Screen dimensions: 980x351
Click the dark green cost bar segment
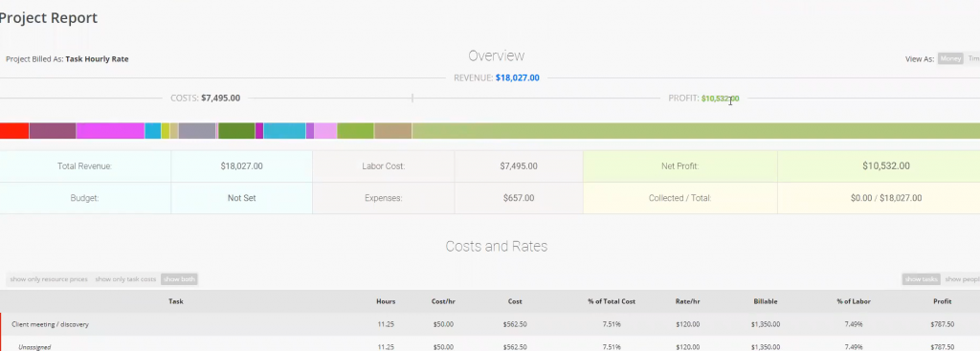pos(237,130)
